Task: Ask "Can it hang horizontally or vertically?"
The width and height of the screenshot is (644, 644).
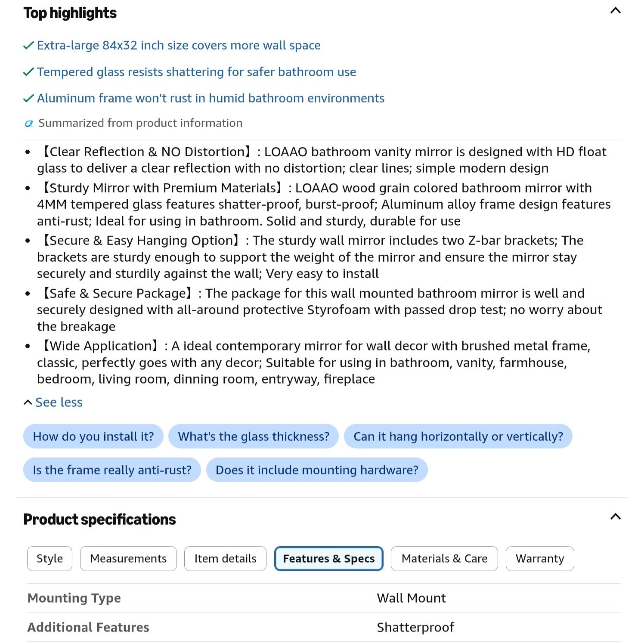Action: tap(458, 437)
